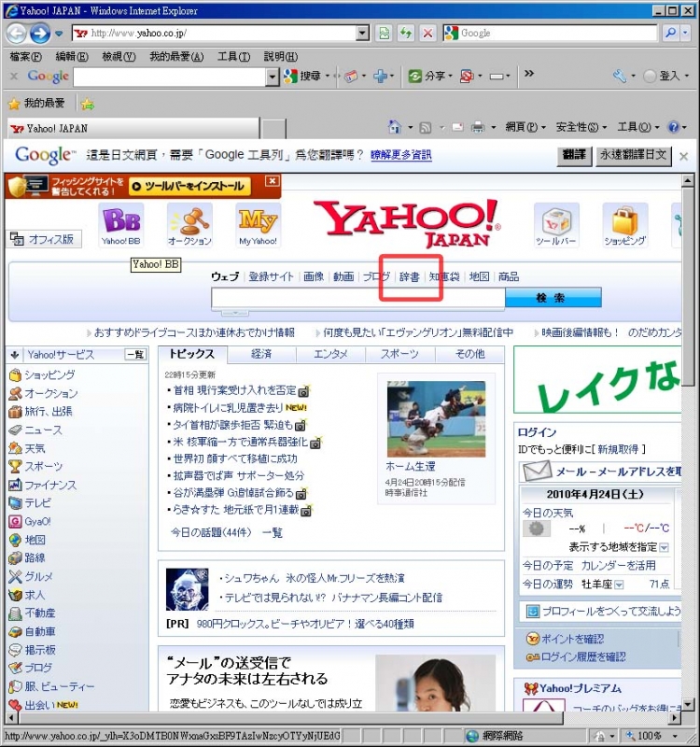The width and height of the screenshot is (700, 747).
Task: Click the Add to Favorites bar icon
Action: [x=88, y=104]
